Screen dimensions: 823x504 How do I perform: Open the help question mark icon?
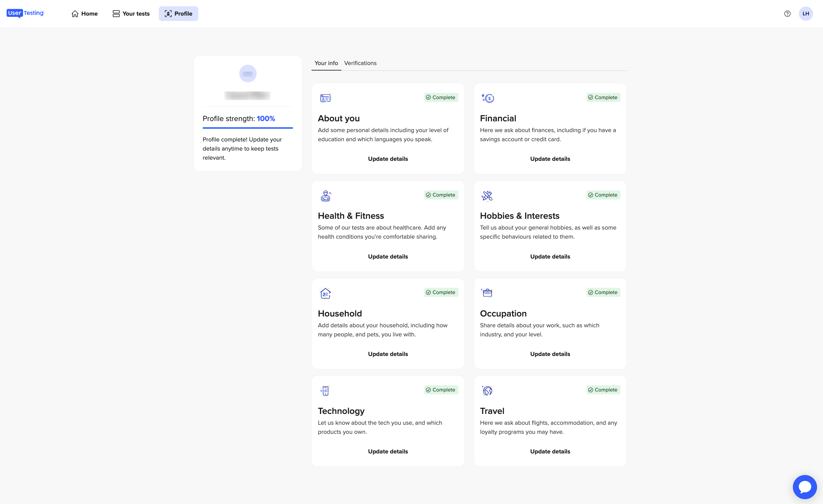787,13
